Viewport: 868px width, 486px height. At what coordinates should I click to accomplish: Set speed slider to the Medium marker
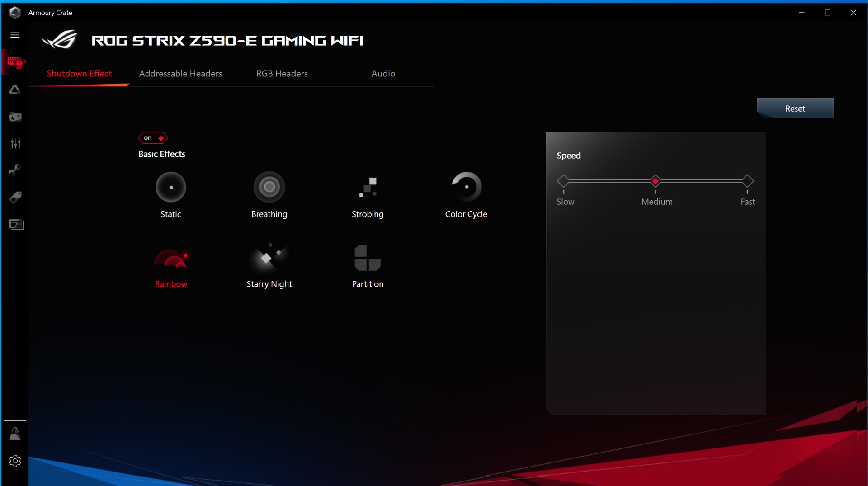click(656, 181)
